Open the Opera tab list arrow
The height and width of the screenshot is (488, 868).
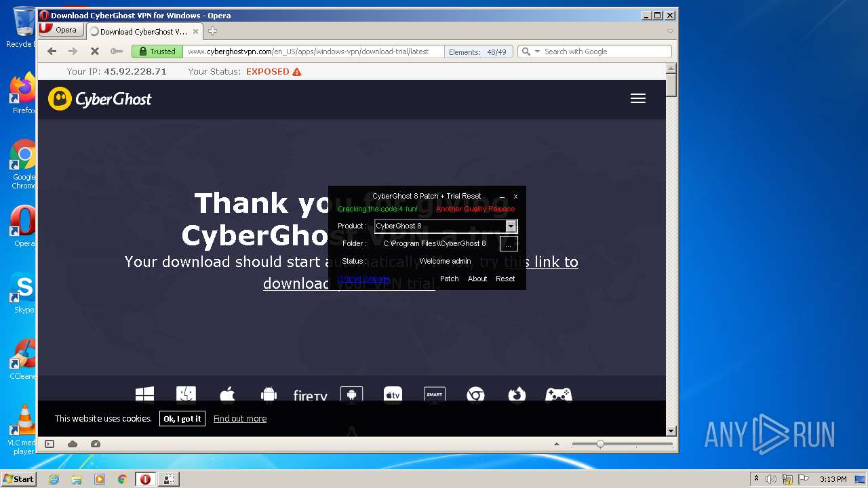click(670, 31)
